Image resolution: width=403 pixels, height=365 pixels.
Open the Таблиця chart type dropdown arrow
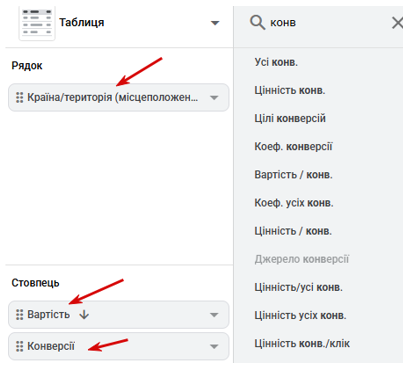pyautogui.click(x=215, y=23)
